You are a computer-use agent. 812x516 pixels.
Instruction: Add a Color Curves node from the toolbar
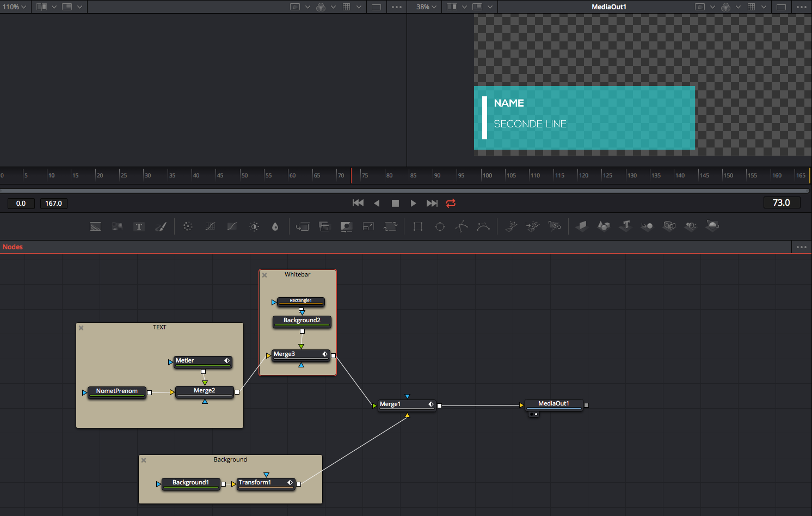tap(210, 226)
